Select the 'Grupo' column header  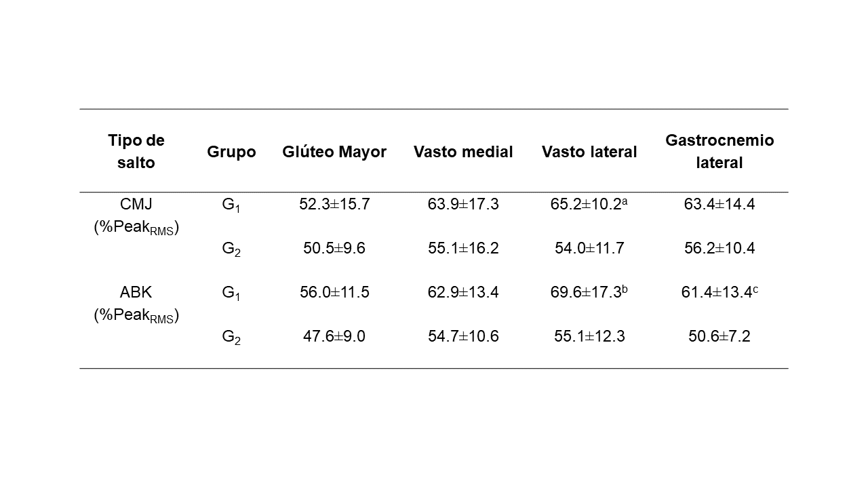[231, 152]
